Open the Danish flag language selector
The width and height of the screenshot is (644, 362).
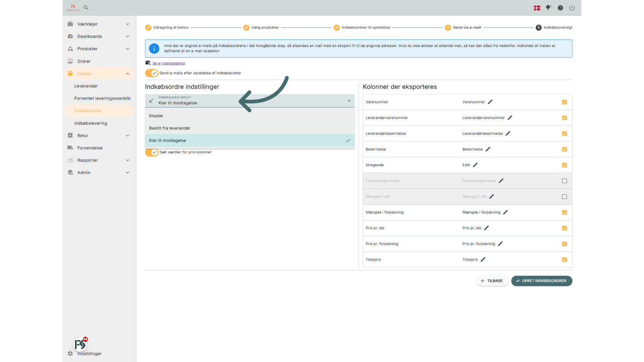[537, 8]
